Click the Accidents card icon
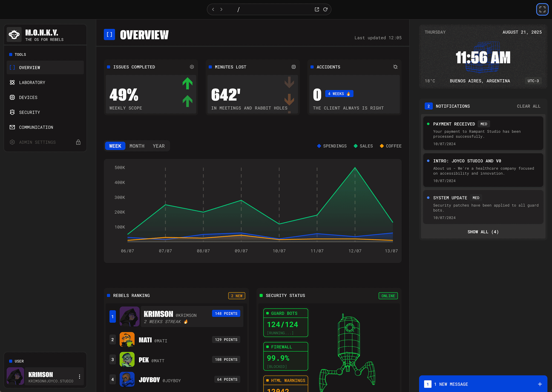 coord(395,67)
